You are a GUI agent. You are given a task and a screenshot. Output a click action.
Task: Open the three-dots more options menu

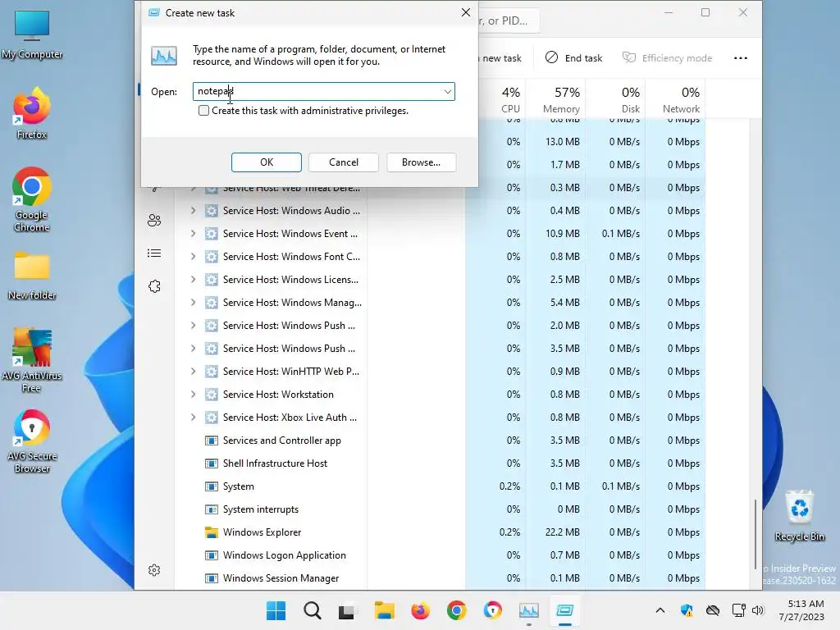point(741,58)
